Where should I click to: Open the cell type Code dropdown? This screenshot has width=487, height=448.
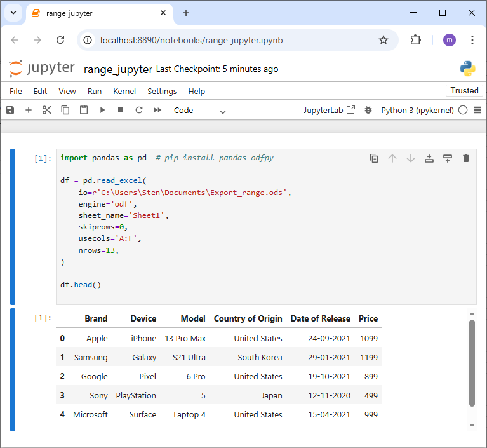tap(200, 111)
